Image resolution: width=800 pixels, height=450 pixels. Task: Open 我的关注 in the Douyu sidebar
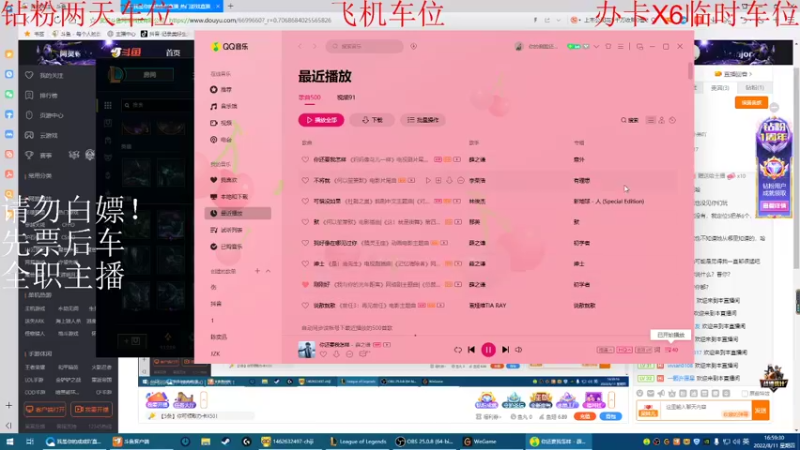click(x=46, y=76)
